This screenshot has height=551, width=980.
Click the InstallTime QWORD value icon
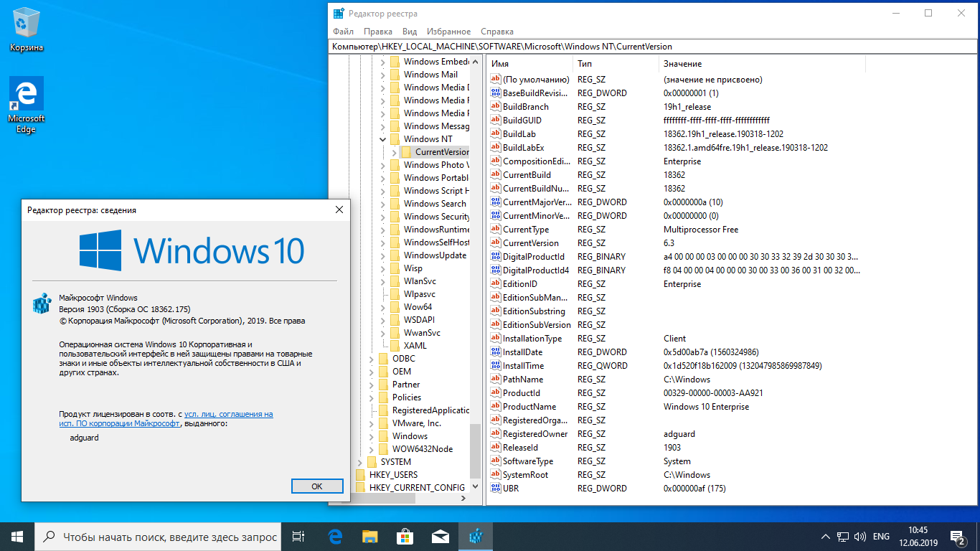[x=495, y=365]
